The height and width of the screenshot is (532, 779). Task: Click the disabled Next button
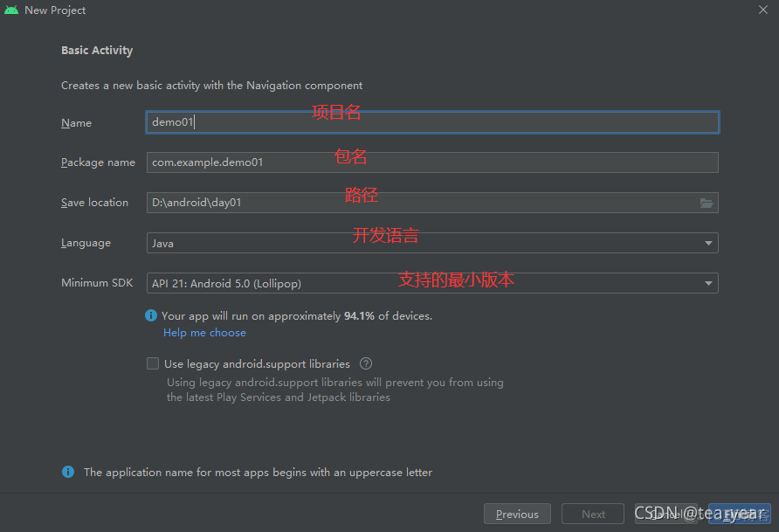pos(593,515)
